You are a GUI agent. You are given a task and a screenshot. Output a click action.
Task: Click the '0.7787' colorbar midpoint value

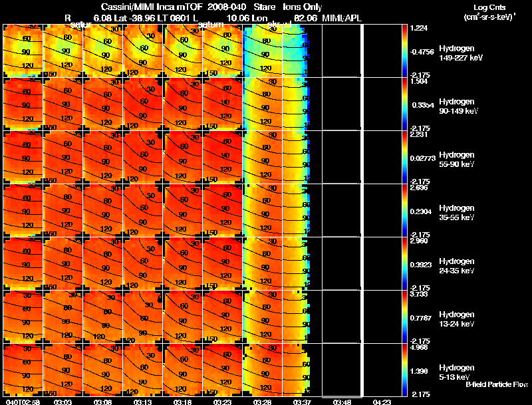(x=421, y=318)
